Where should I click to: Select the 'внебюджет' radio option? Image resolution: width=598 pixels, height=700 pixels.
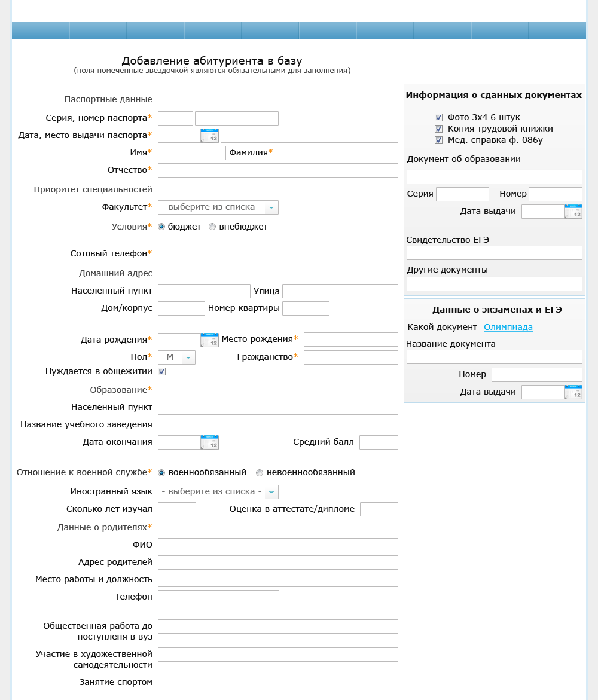click(x=212, y=227)
